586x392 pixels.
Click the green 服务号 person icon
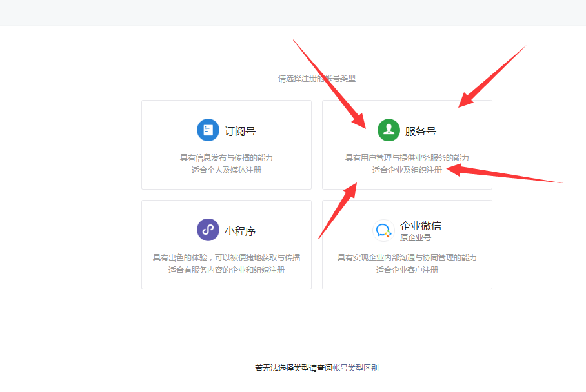389,130
